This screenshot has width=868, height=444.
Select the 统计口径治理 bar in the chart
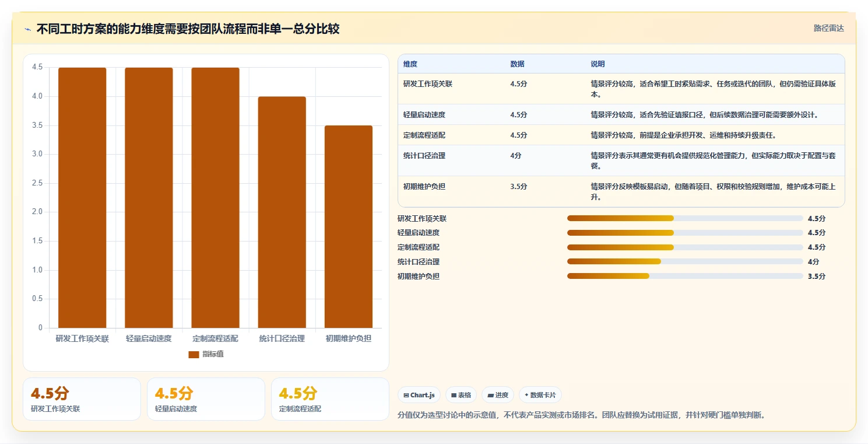tap(282, 212)
